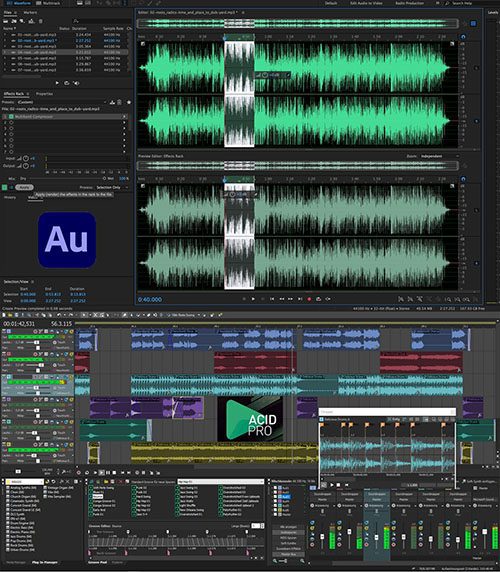The image size is (500, 572).
Task: Click the ACID Pro time display 00:01:42,531
Action: (19, 324)
